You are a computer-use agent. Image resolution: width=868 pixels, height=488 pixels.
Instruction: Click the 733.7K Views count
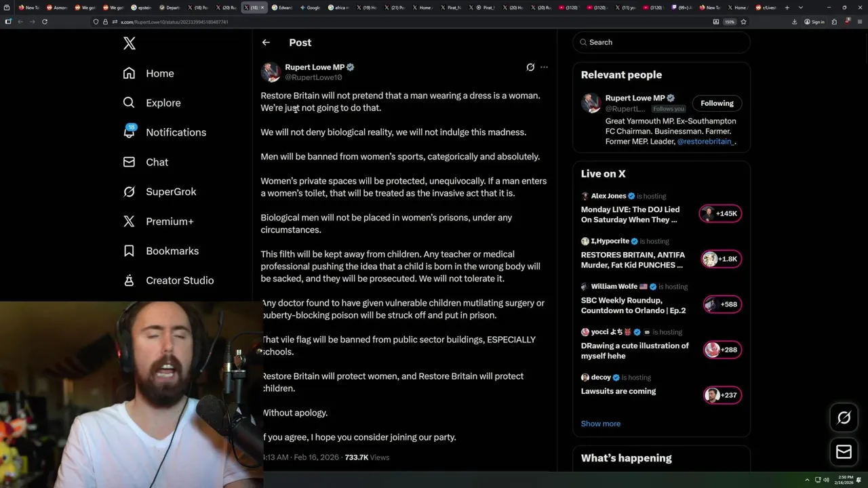tap(367, 457)
